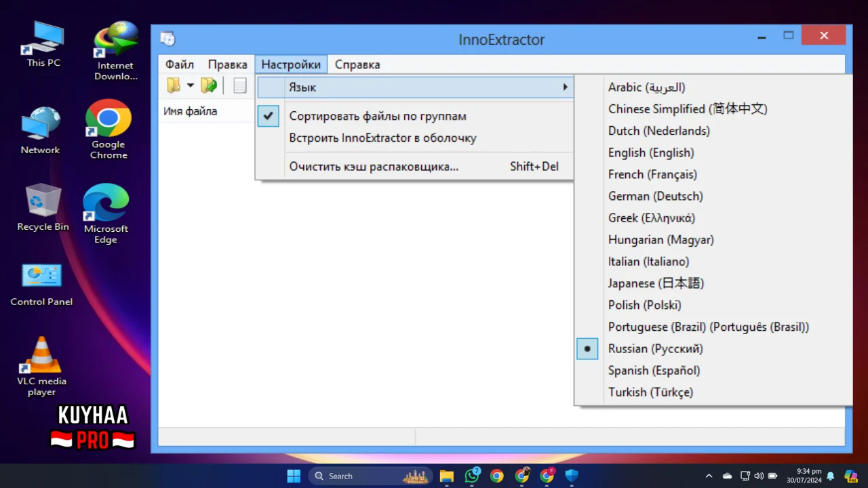Select Recycle Bin desktop icon
This screenshot has height=488, width=868.
point(43,207)
